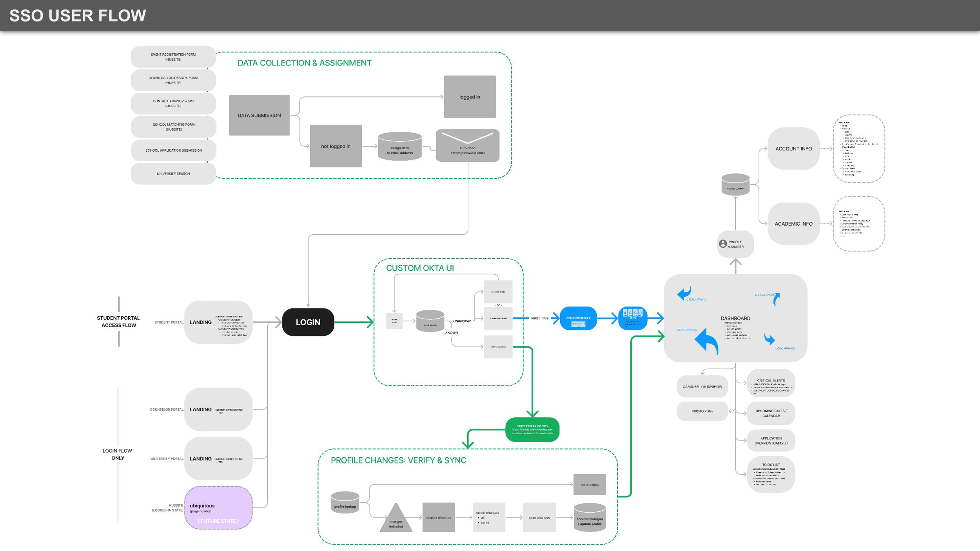The height and width of the screenshot is (551, 980).
Task: Select the Counselor Portal LANDING node
Action: pyautogui.click(x=218, y=410)
